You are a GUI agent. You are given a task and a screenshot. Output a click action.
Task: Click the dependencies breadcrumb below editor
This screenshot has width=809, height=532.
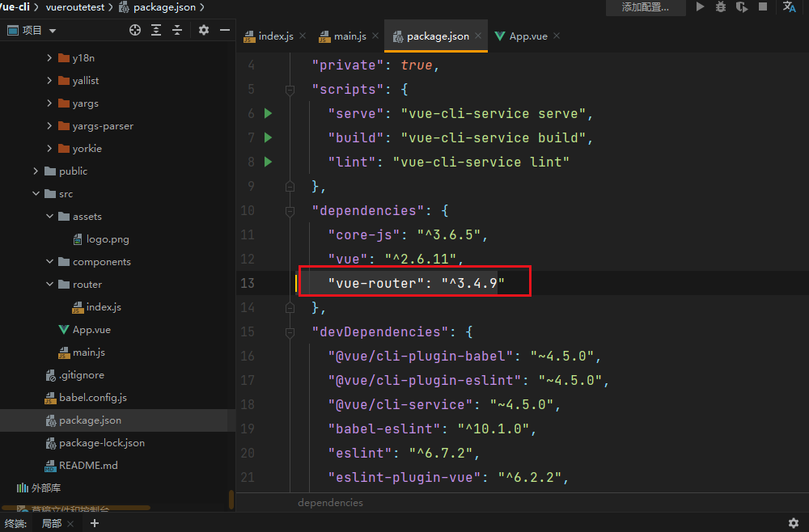pyautogui.click(x=330, y=503)
